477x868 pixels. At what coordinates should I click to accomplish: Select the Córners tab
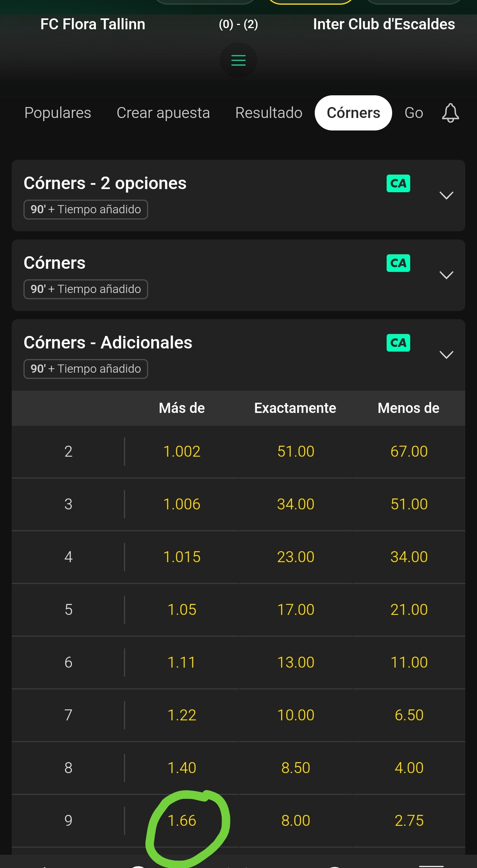click(353, 113)
